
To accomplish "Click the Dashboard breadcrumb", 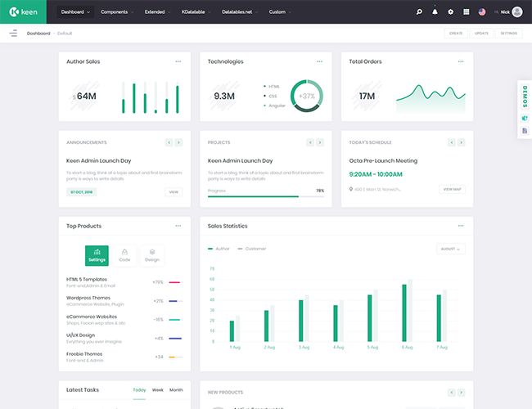I will point(38,34).
